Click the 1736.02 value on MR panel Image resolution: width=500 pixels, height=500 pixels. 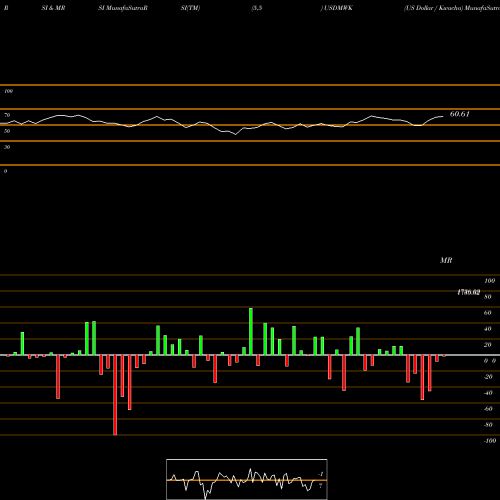click(x=468, y=292)
